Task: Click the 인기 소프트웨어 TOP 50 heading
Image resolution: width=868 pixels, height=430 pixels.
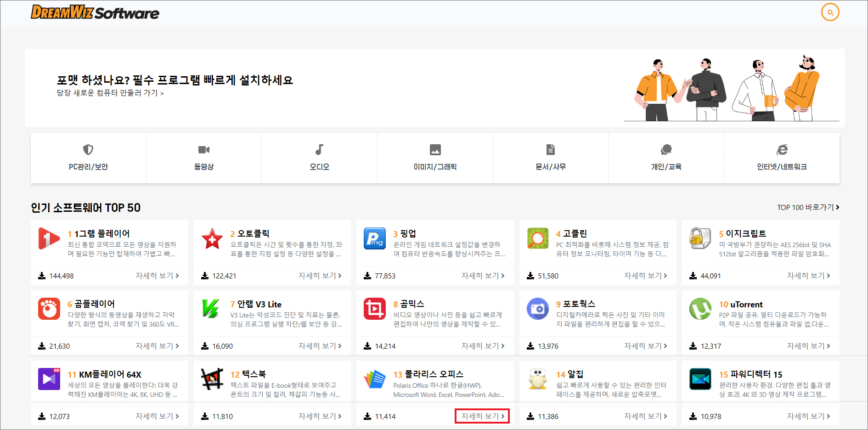Action: [x=85, y=208]
